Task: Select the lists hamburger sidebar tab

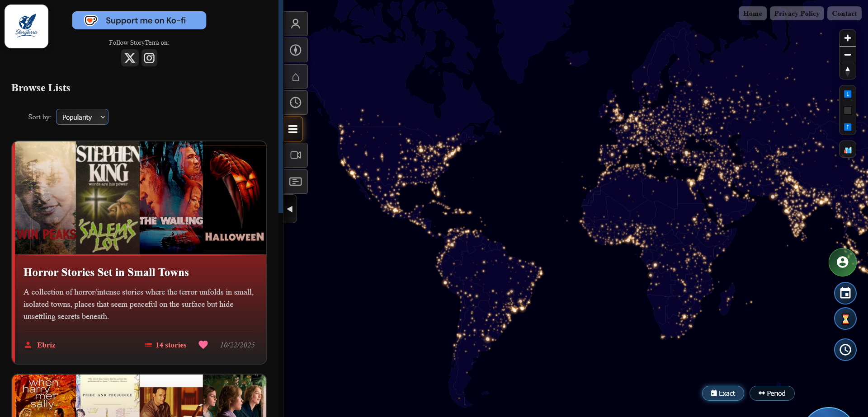Action: point(293,129)
